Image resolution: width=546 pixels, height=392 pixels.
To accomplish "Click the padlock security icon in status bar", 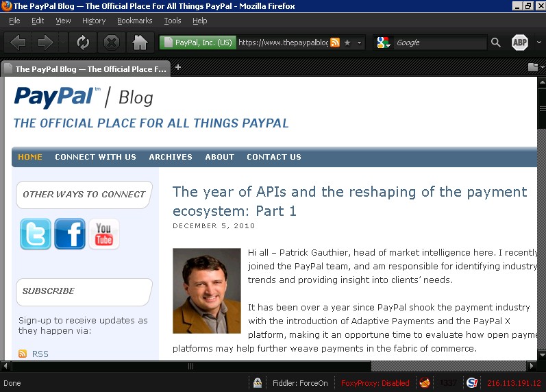I will coord(258,383).
